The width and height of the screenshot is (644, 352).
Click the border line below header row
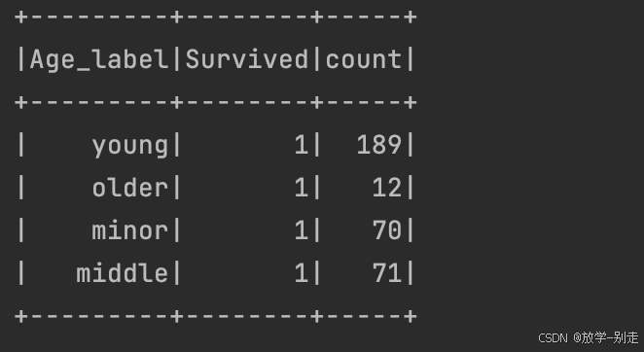click(x=216, y=102)
